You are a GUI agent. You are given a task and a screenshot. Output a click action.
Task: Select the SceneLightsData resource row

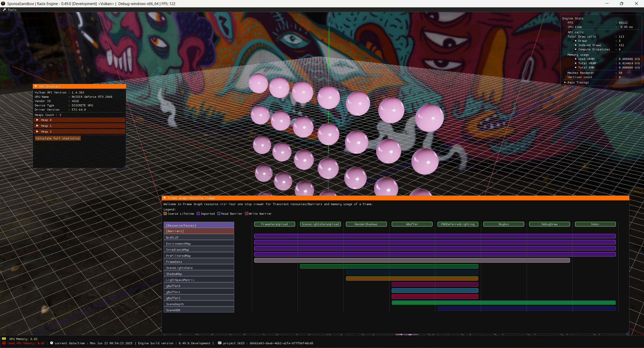click(x=199, y=268)
